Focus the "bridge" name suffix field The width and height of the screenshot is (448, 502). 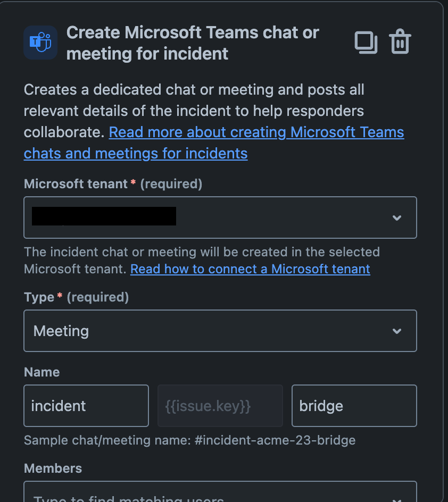[354, 406]
